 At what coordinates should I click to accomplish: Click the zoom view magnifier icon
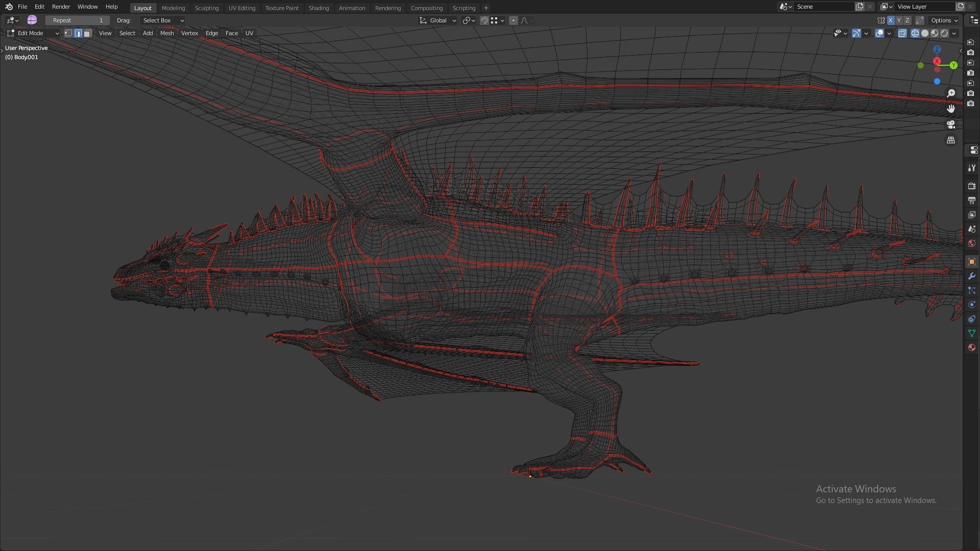tap(951, 93)
